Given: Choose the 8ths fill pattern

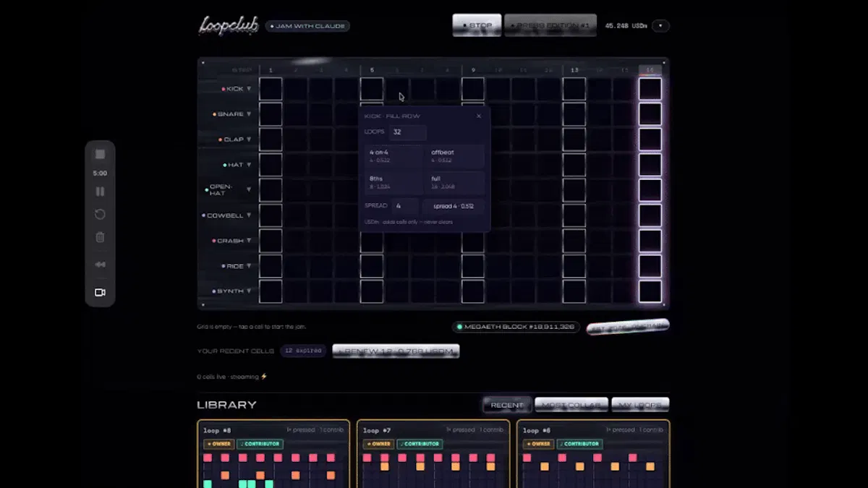Looking at the screenshot, I should [x=393, y=182].
